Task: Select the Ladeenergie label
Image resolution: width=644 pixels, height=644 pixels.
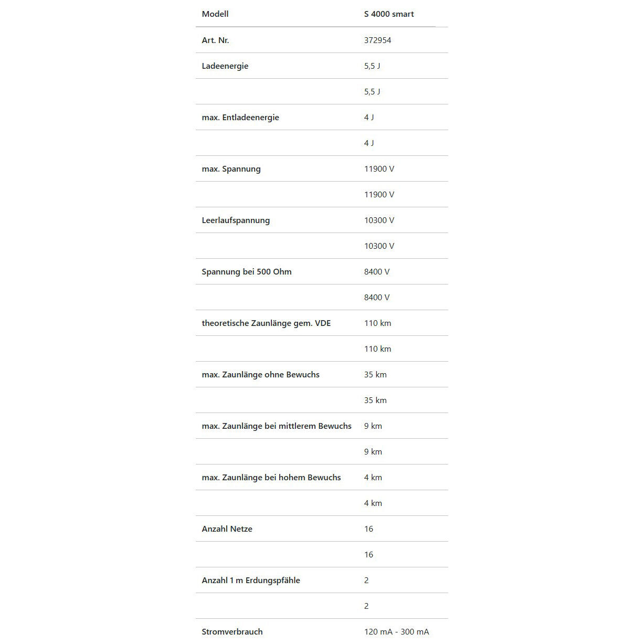Action: click(x=225, y=66)
